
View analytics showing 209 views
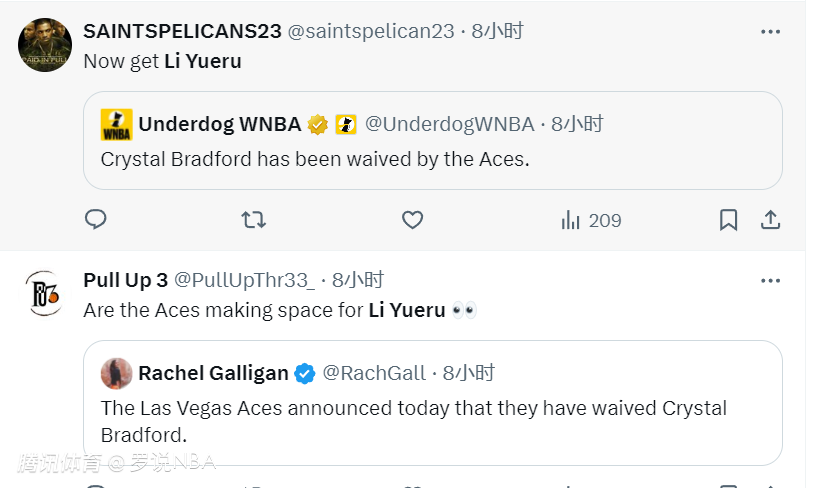[591, 220]
